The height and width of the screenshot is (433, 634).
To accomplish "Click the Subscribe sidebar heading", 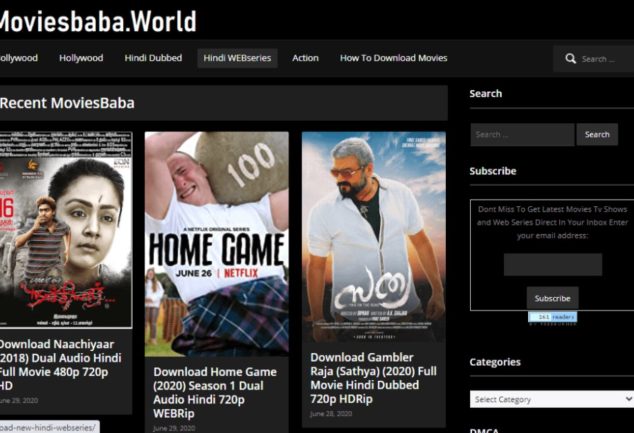I will coord(493,171).
